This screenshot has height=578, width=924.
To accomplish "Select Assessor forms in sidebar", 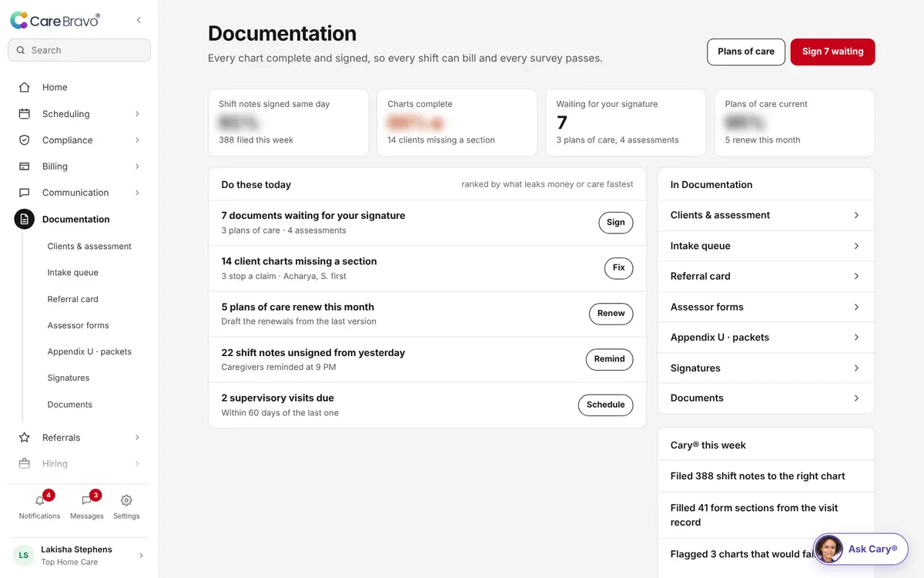I will (x=78, y=325).
